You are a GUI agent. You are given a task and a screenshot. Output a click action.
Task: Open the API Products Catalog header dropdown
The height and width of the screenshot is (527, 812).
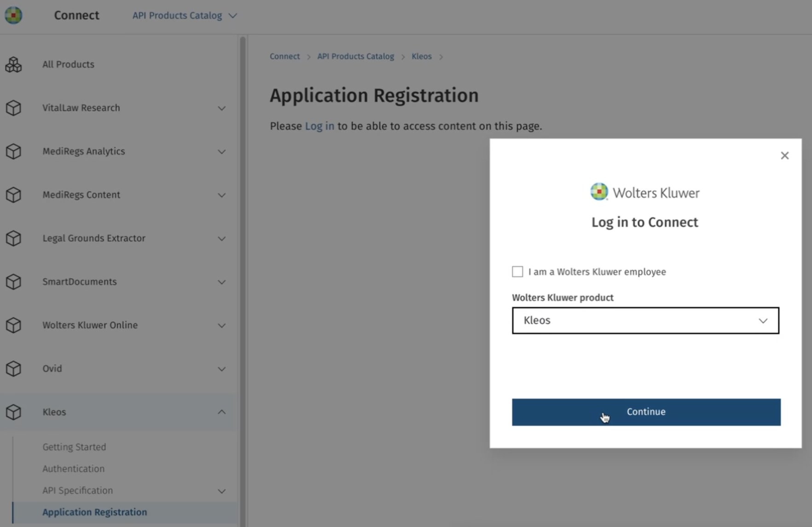(x=185, y=16)
